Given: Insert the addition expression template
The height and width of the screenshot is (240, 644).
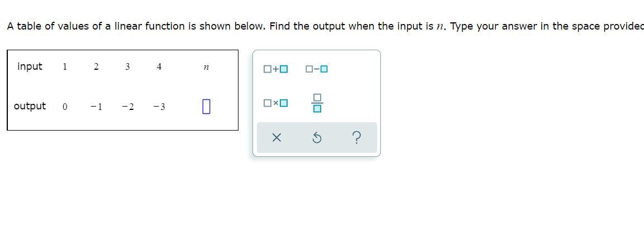Looking at the screenshot, I should (x=276, y=69).
